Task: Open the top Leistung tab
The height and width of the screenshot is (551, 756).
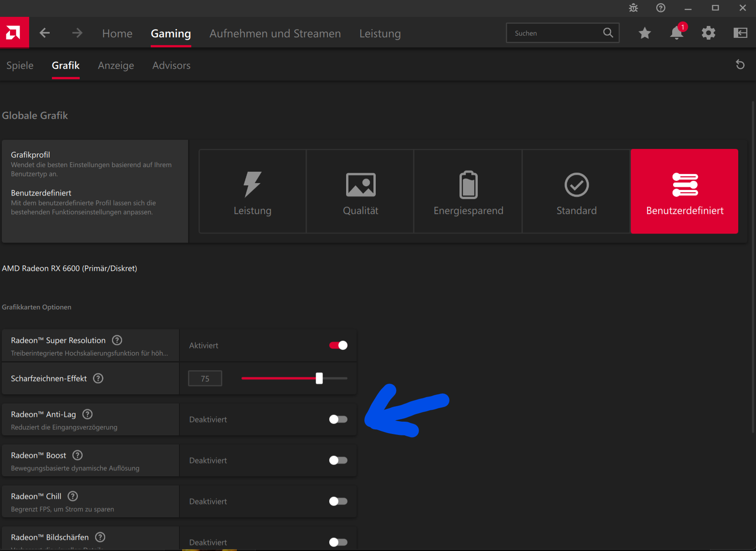Action: 380,33
